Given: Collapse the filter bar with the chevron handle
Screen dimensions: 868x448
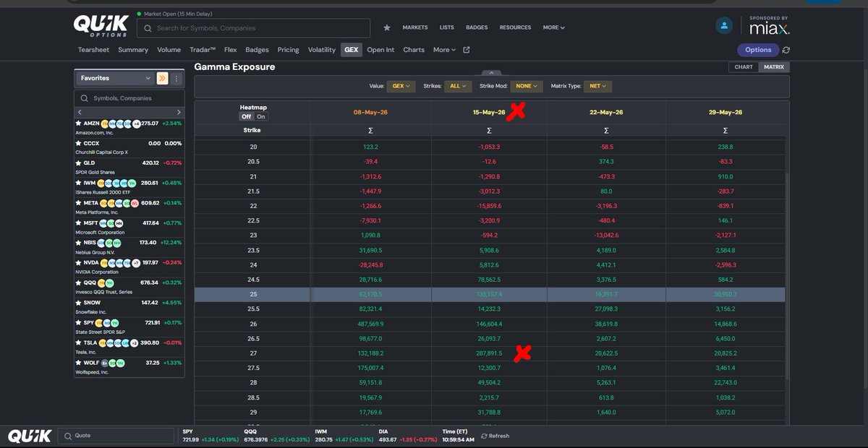Looking at the screenshot, I should (491, 72).
